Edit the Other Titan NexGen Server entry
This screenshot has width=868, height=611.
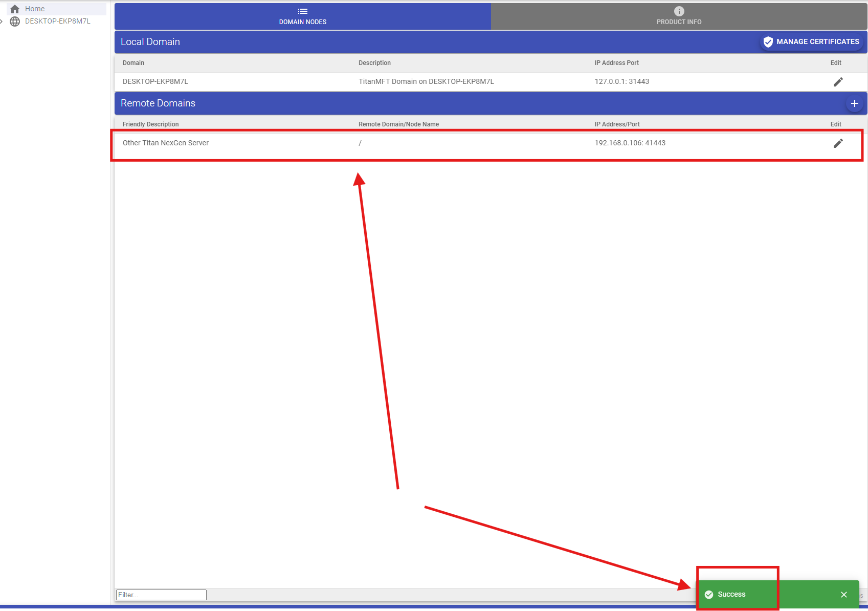coord(838,143)
